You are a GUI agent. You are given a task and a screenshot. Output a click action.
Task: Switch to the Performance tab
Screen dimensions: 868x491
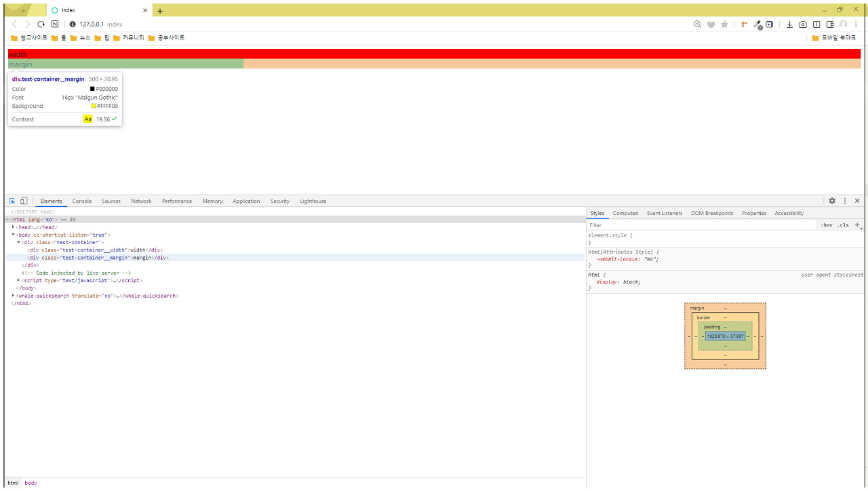pyautogui.click(x=177, y=201)
